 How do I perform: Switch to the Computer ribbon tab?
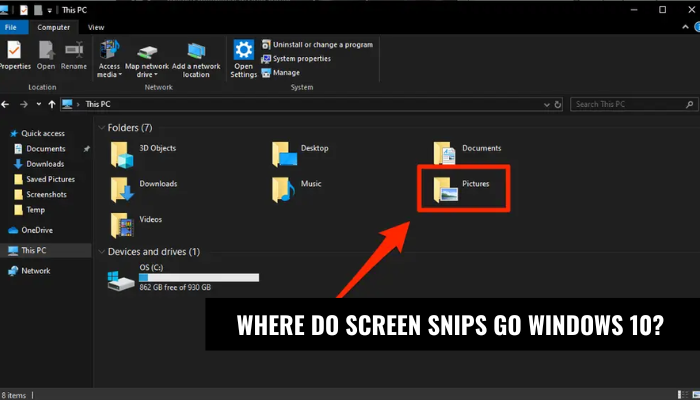pos(54,27)
